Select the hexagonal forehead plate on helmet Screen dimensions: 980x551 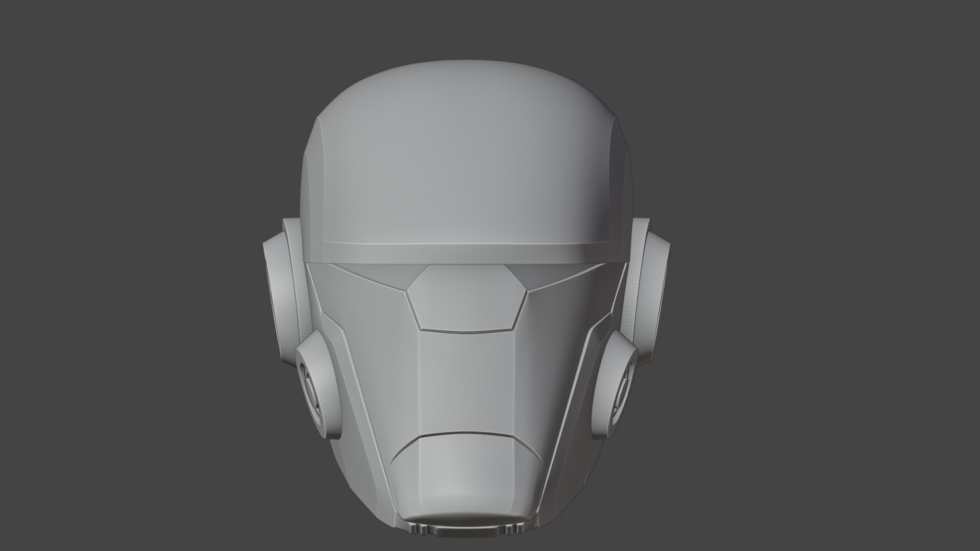pyautogui.click(x=467, y=297)
